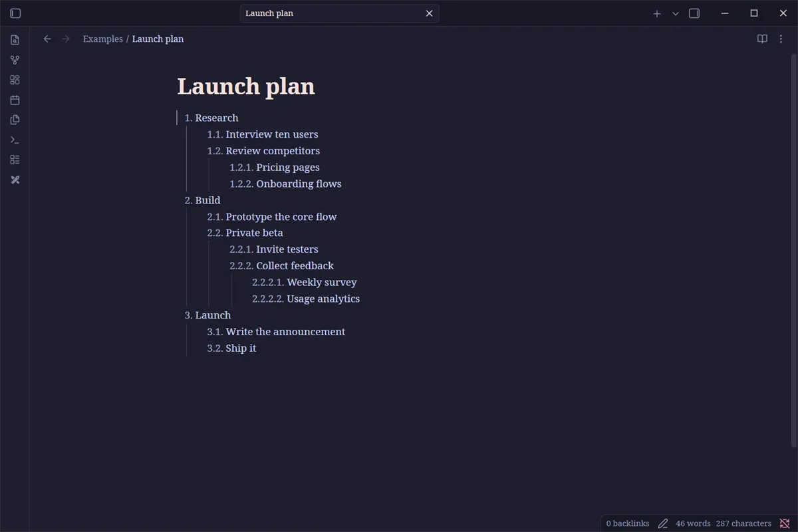The width and height of the screenshot is (798, 532).
Task: Navigate back with the left arrow
Action: pos(47,39)
